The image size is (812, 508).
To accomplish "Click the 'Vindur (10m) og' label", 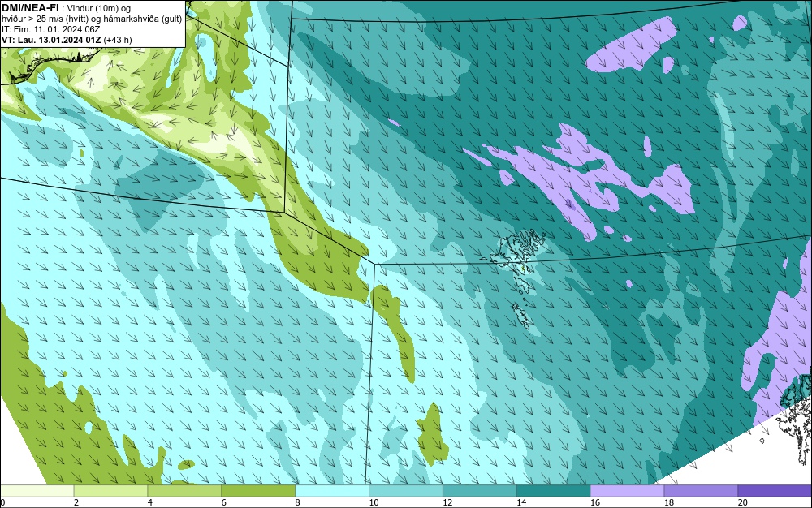I will (x=99, y=8).
